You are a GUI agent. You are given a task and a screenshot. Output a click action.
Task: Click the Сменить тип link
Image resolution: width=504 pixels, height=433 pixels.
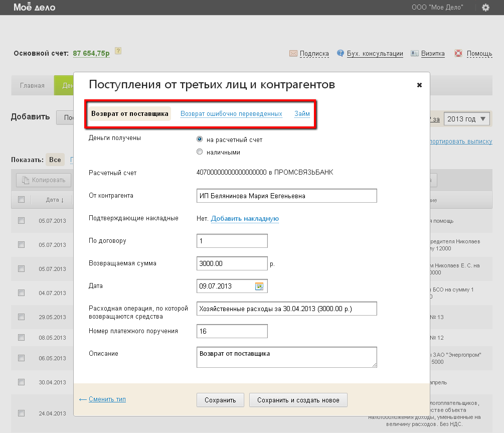pyautogui.click(x=107, y=399)
